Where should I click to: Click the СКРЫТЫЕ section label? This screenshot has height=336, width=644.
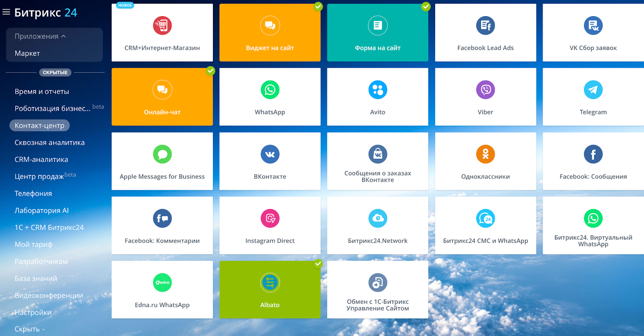(x=55, y=73)
